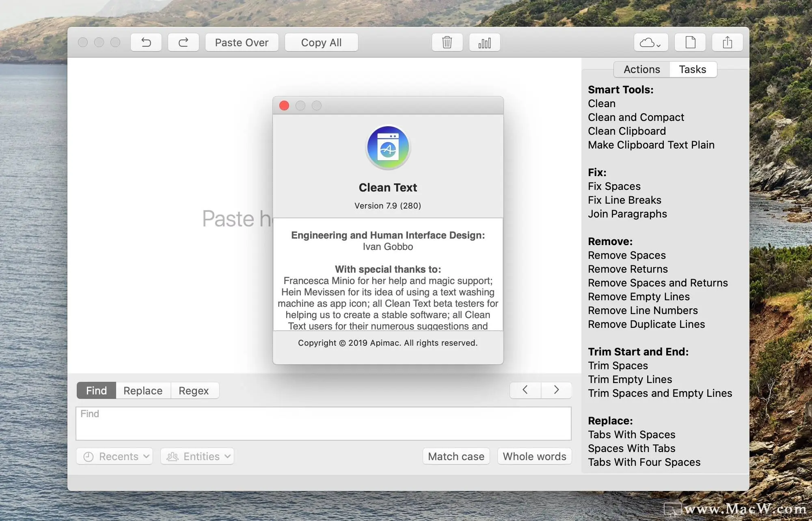Go to the previous find match arrow
Viewport: 812px width, 521px height.
click(x=525, y=390)
